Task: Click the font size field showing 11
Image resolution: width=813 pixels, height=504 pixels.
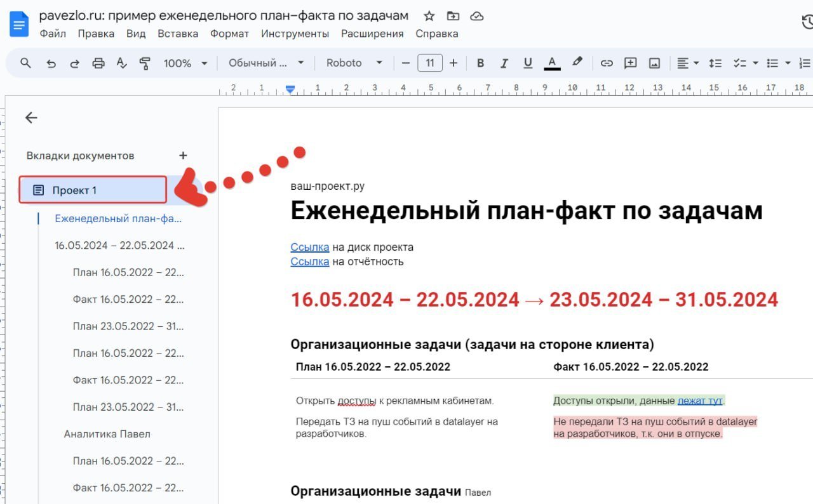Action: click(x=430, y=63)
